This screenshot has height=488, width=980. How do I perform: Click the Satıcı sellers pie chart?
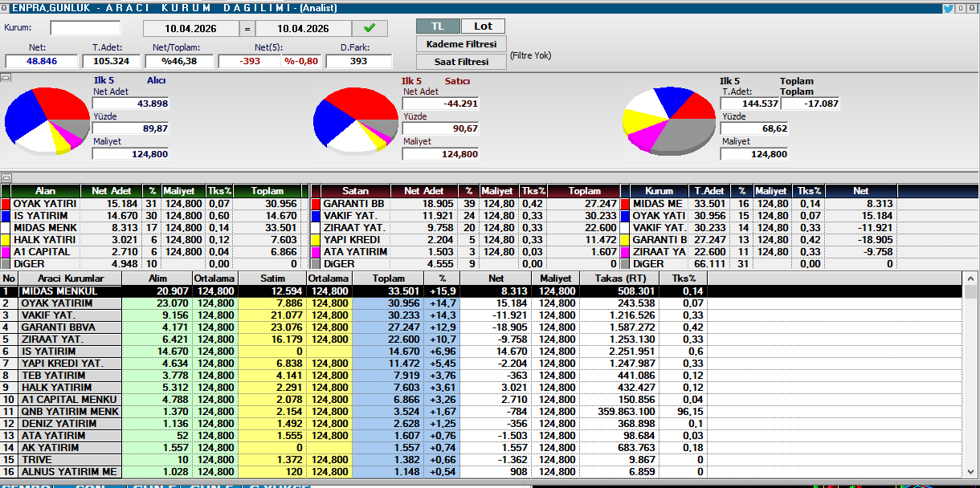[x=354, y=120]
